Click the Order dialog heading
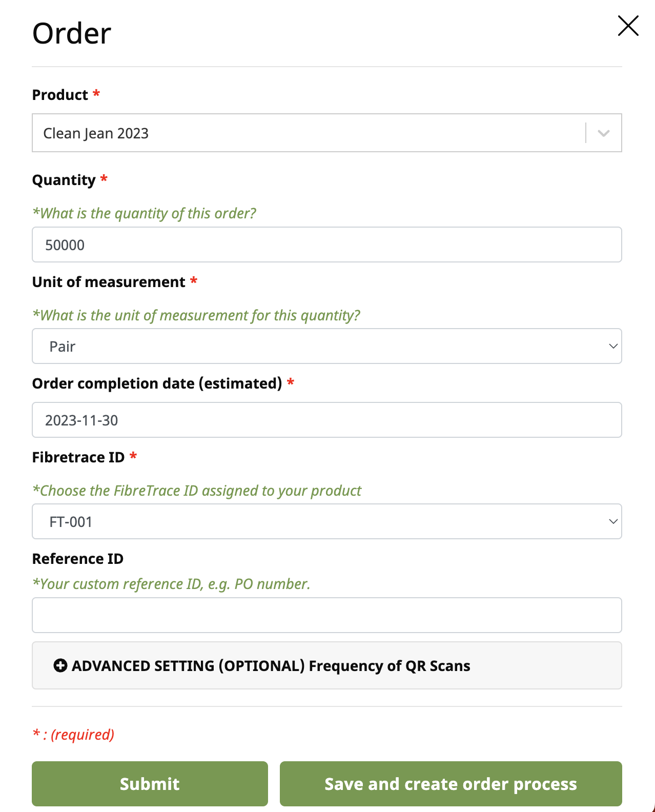 tap(72, 34)
